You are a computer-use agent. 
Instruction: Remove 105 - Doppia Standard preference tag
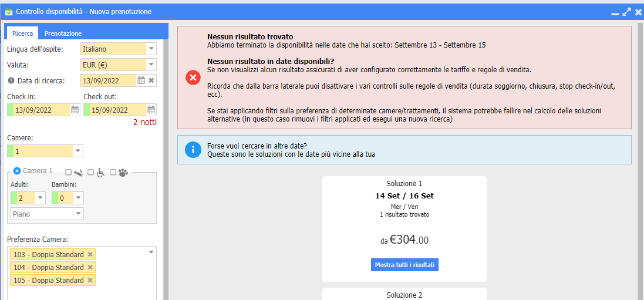[90, 280]
